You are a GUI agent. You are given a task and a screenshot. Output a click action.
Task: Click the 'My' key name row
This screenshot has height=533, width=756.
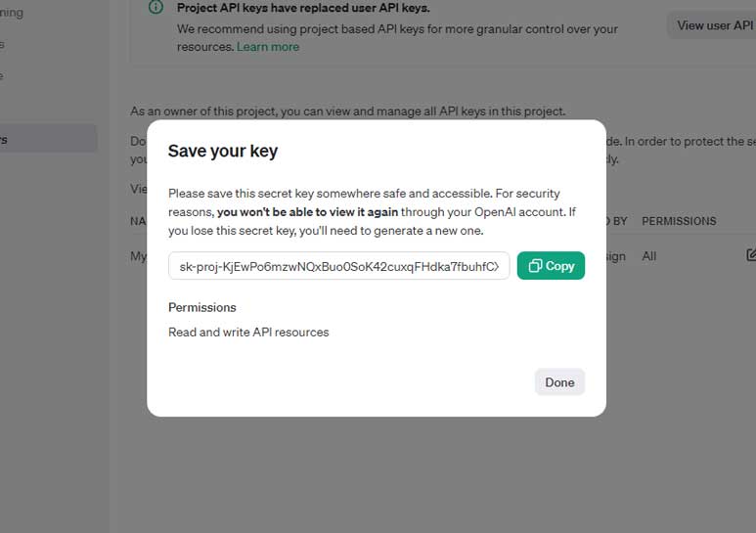[x=138, y=256]
